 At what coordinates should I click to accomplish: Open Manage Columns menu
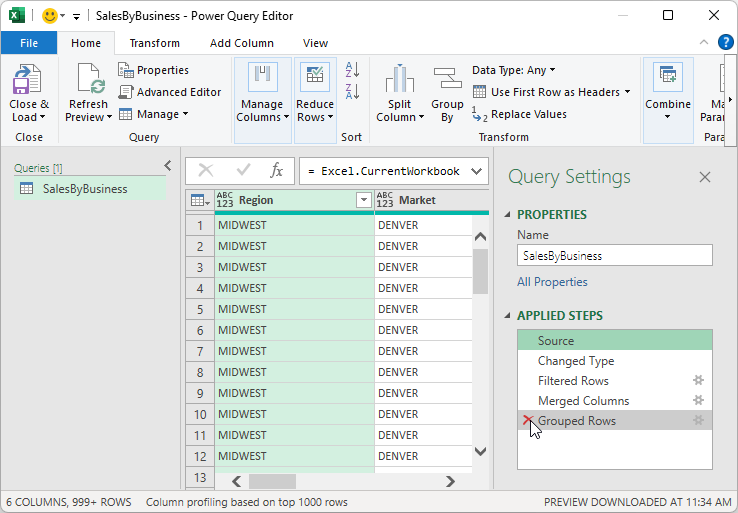point(262,99)
